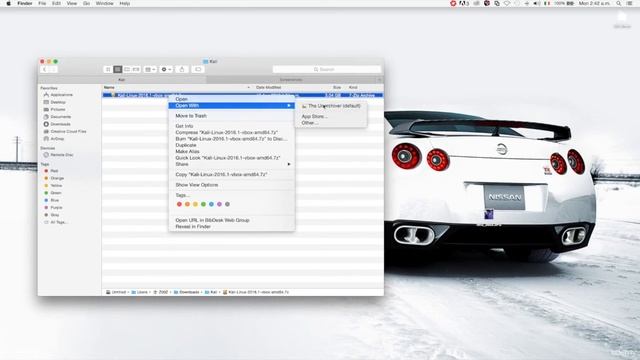Select the Gray tag in sidebar
This screenshot has width=640, height=360.
click(x=54, y=215)
